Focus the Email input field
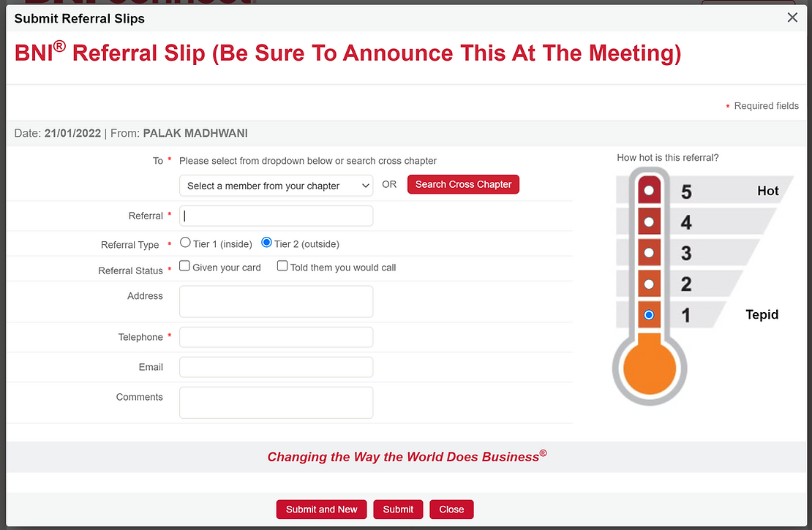 (x=276, y=367)
